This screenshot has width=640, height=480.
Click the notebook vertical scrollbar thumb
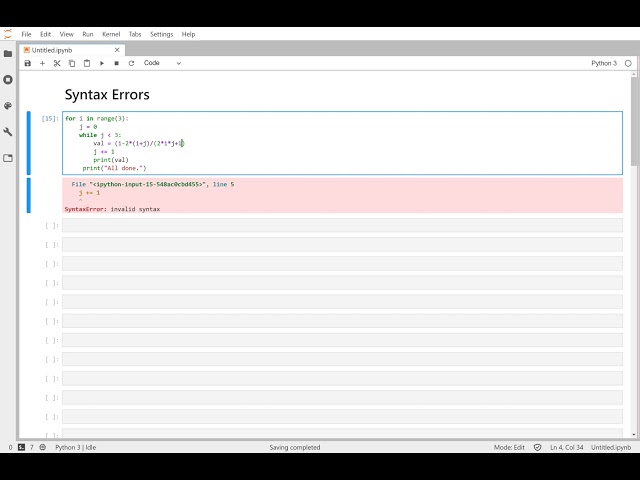click(633, 122)
